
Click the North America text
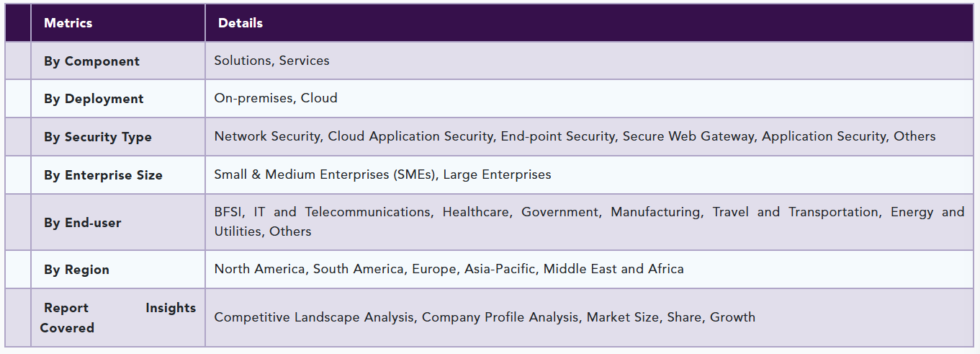pos(259,269)
